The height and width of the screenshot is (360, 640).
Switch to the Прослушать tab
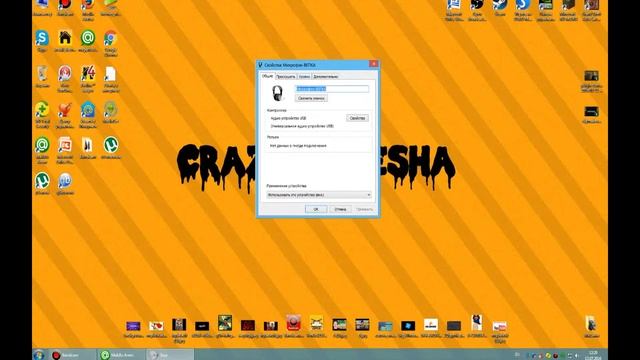pyautogui.click(x=285, y=76)
